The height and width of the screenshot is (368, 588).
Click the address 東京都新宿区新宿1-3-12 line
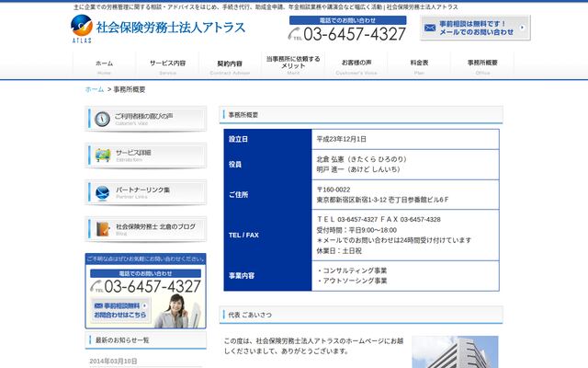(x=382, y=200)
